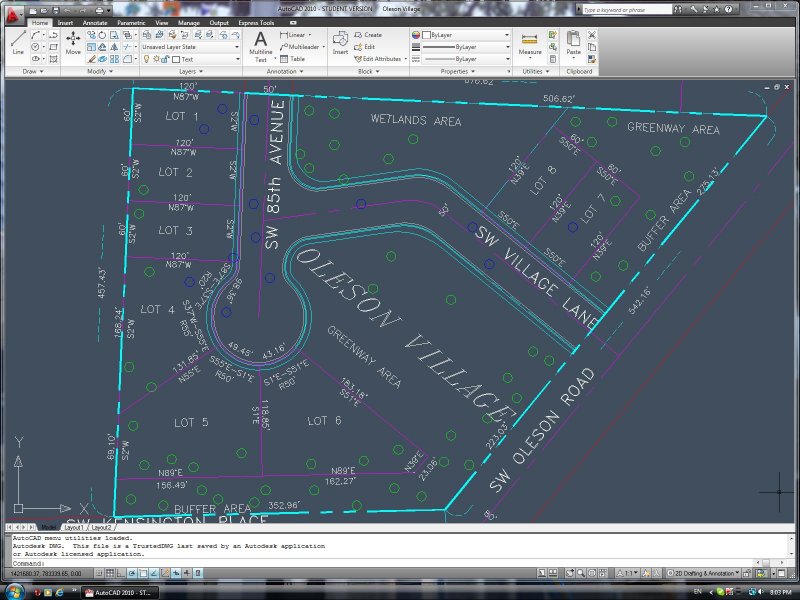Screen dimensions: 800x600
Task: Click the Create block button
Action: point(368,35)
